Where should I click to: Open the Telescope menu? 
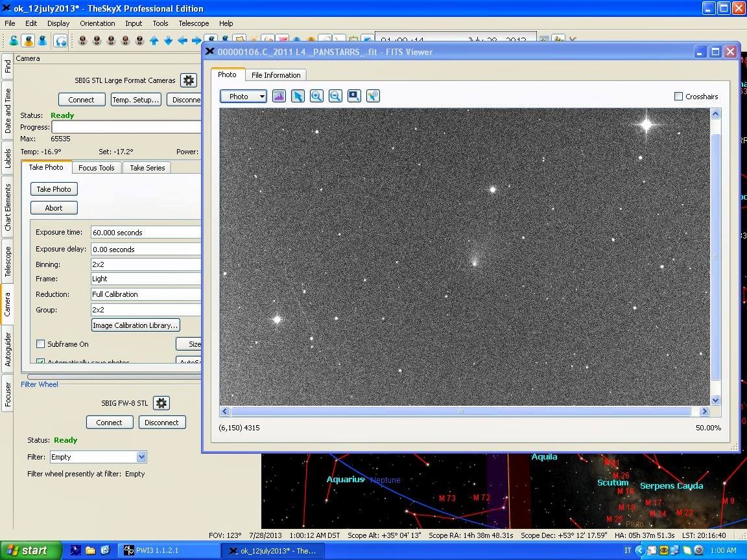point(194,23)
